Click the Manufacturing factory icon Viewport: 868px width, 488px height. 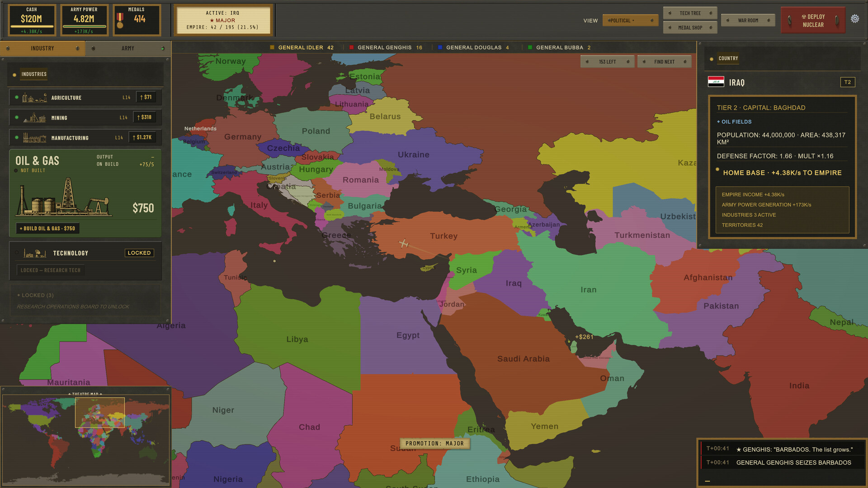tap(34, 138)
